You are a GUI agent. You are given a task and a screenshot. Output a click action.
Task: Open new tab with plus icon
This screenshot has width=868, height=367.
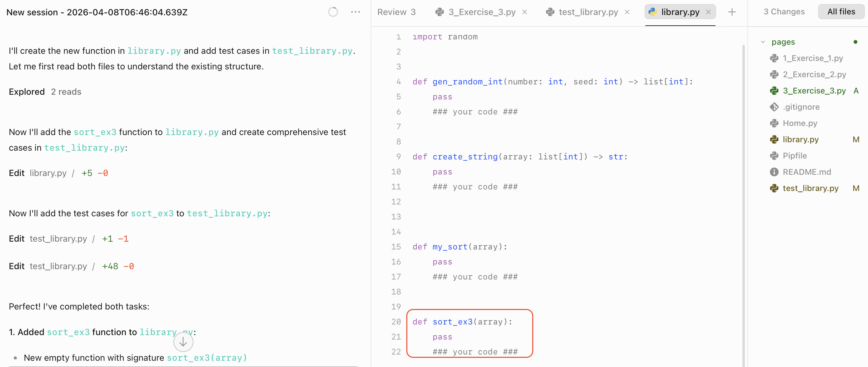[731, 12]
